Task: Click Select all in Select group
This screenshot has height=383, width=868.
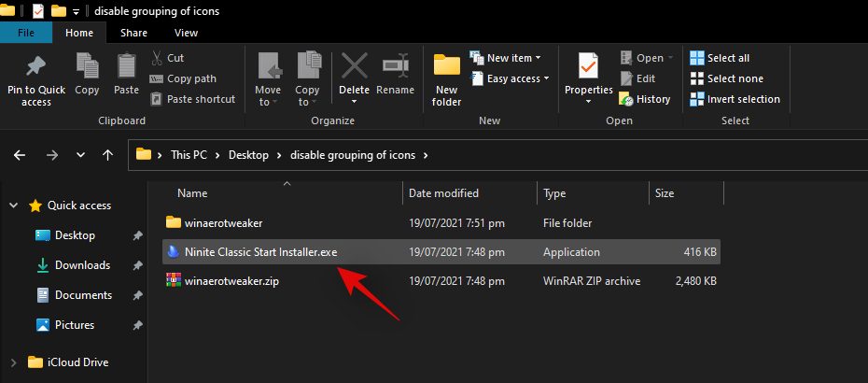Action: click(720, 58)
